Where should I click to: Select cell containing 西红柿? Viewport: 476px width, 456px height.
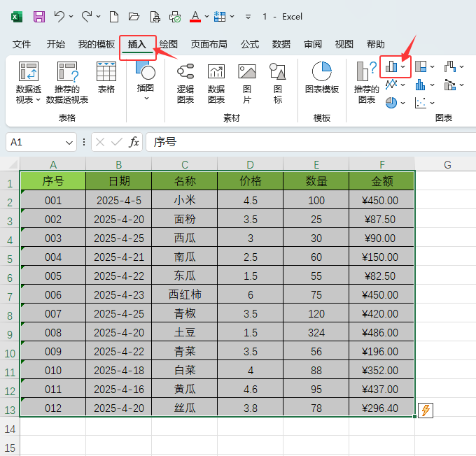185,295
